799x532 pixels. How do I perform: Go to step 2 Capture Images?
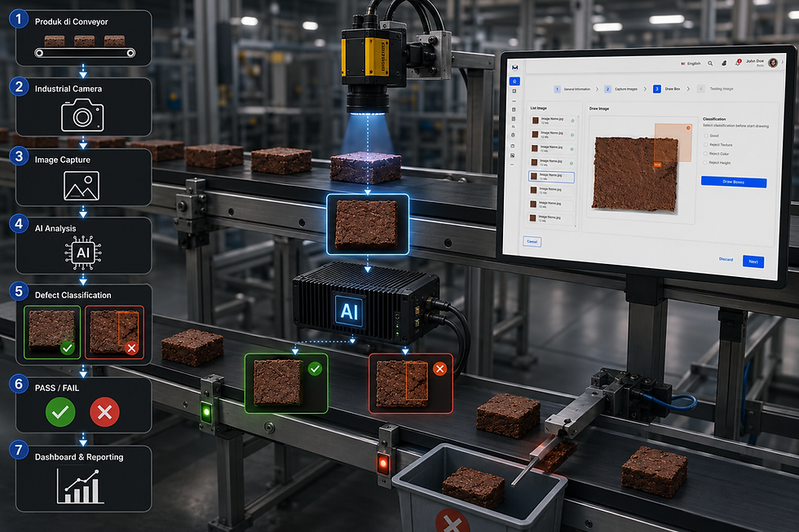621,89
